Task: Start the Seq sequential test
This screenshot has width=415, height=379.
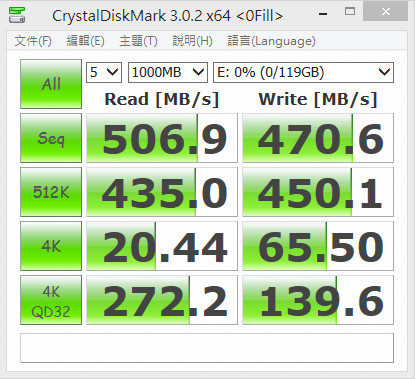Action: [x=51, y=138]
